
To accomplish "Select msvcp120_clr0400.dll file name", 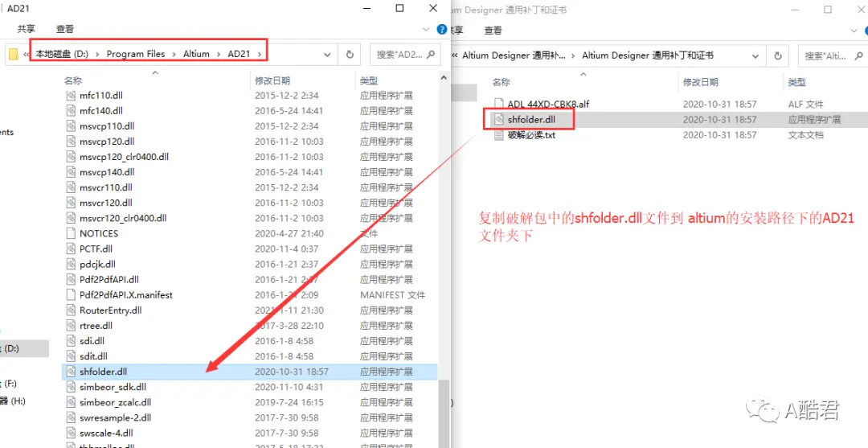I will click(124, 157).
